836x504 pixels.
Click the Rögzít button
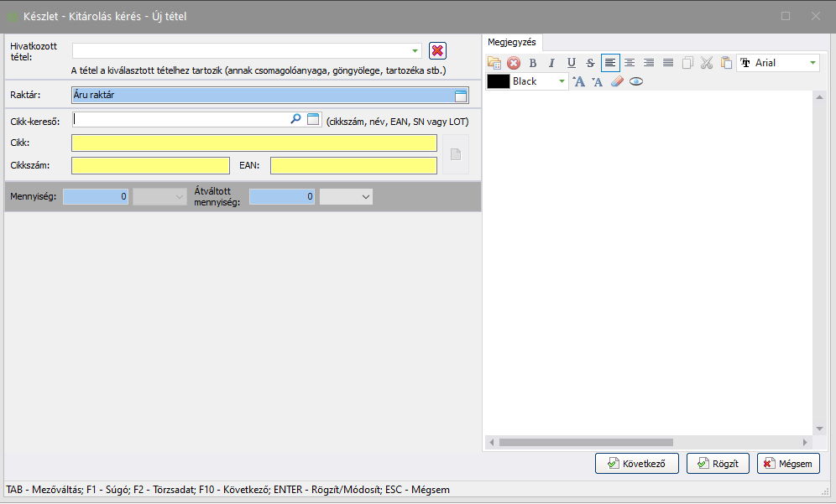(x=718, y=463)
